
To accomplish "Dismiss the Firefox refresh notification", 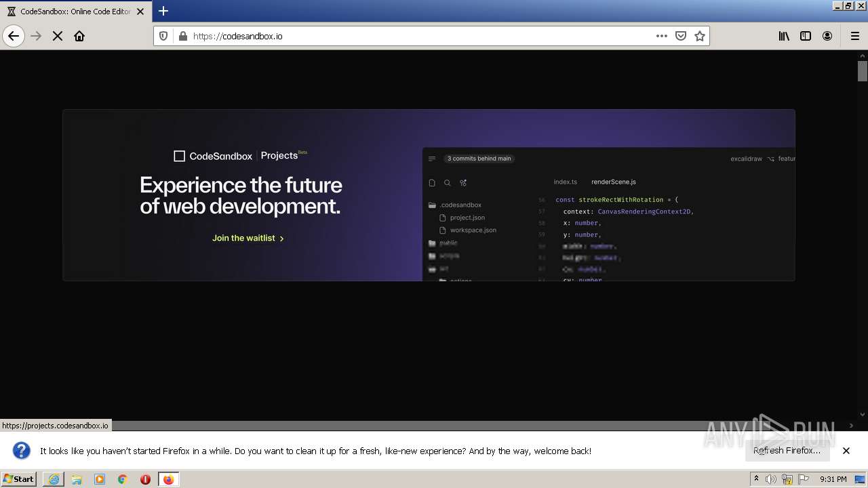I will (x=846, y=451).
